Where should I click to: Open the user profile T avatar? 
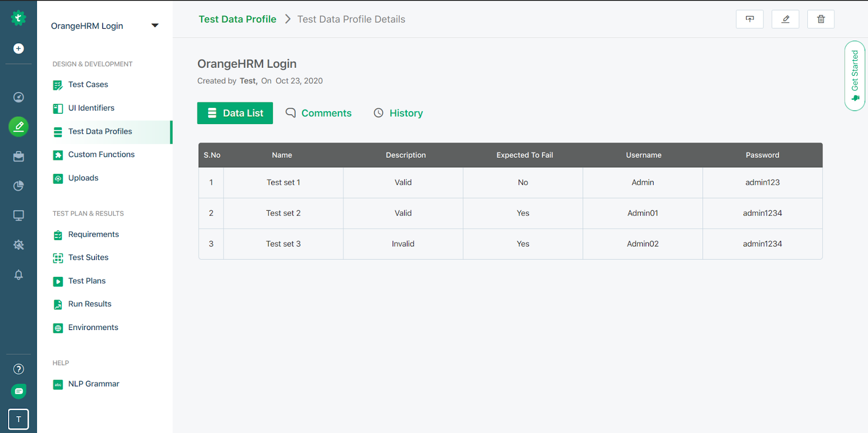[18, 419]
